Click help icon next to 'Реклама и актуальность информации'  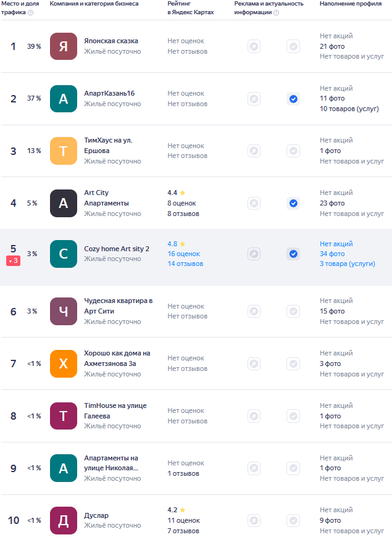pos(276,12)
